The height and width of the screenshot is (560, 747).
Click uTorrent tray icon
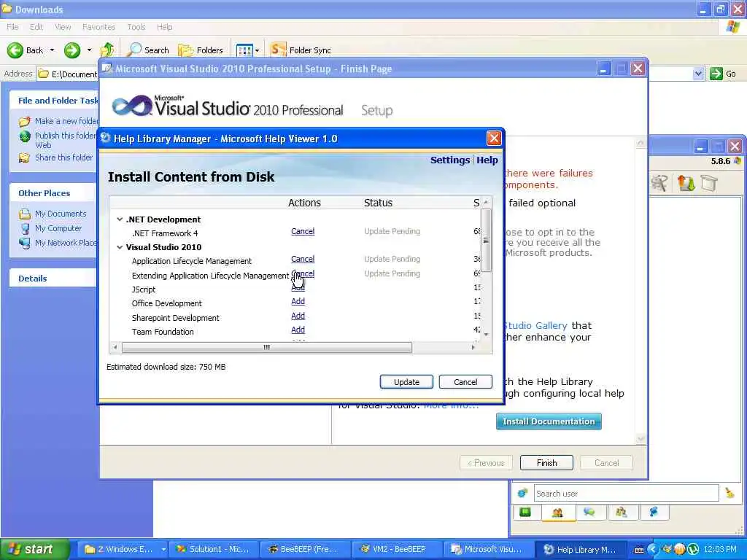[693, 550]
